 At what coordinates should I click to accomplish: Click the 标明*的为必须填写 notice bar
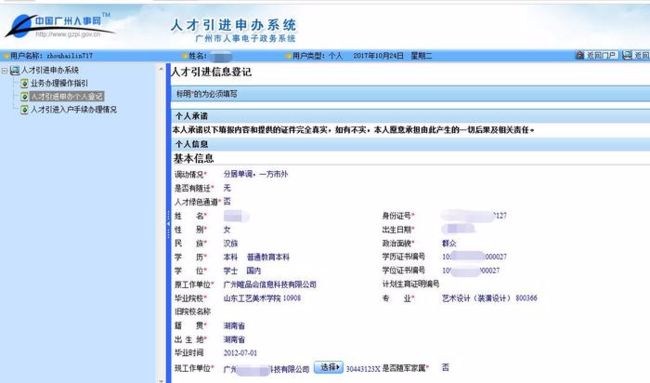pyautogui.click(x=410, y=94)
